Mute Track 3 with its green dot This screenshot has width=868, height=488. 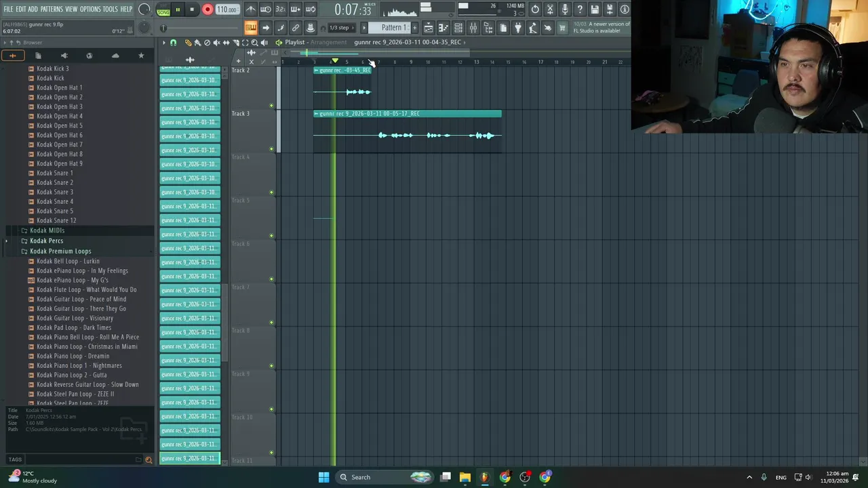[x=271, y=149]
